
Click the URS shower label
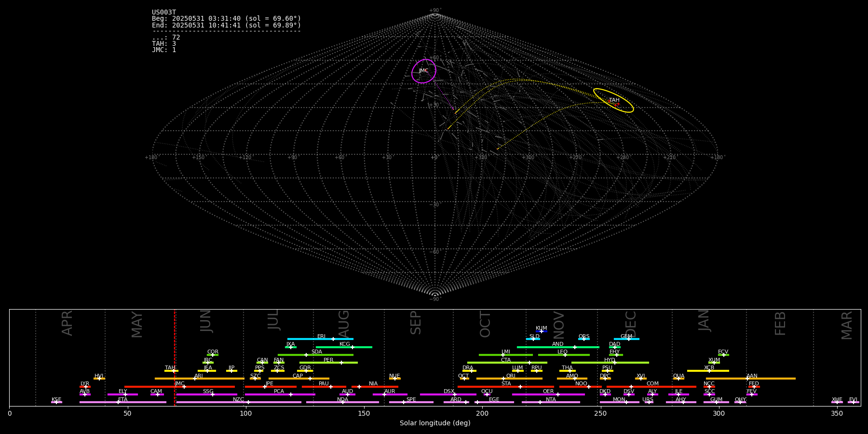(648, 400)
